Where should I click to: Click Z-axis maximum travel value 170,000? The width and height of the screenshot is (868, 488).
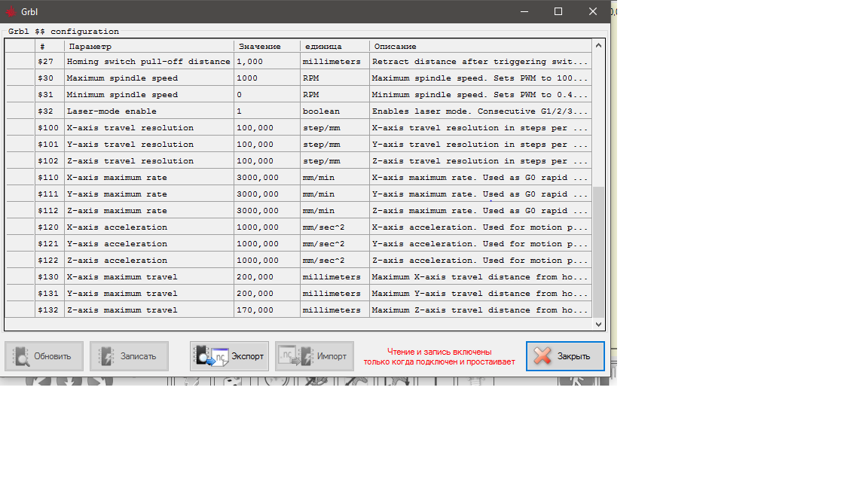click(267, 310)
